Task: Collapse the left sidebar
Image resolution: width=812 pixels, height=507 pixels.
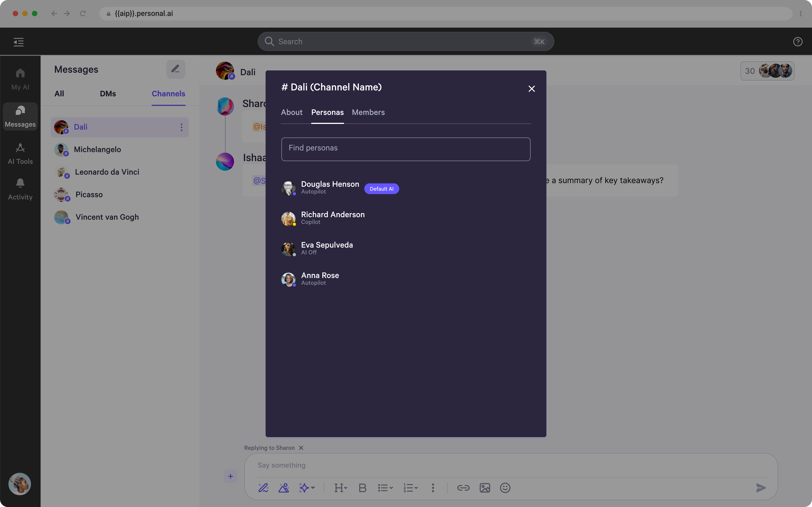Action: (x=18, y=41)
